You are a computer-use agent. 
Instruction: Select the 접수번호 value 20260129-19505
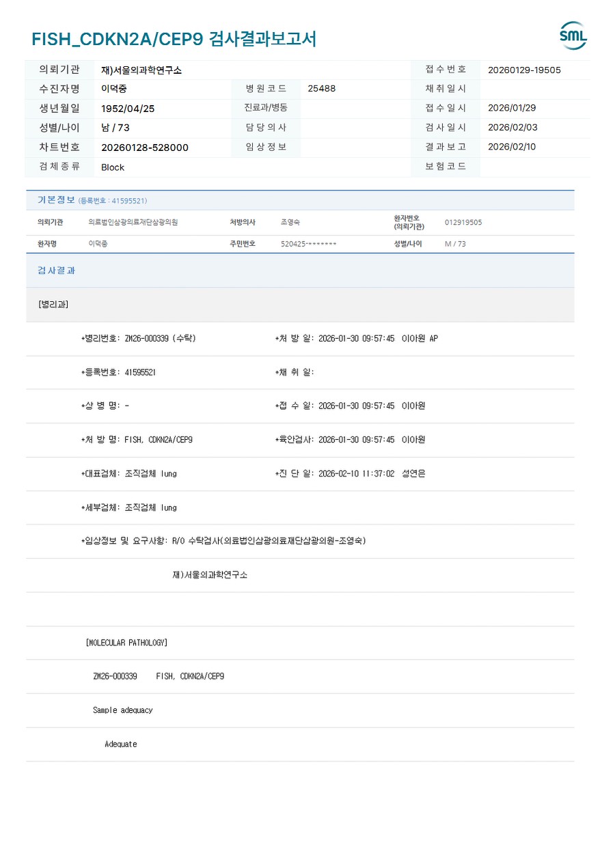524,70
